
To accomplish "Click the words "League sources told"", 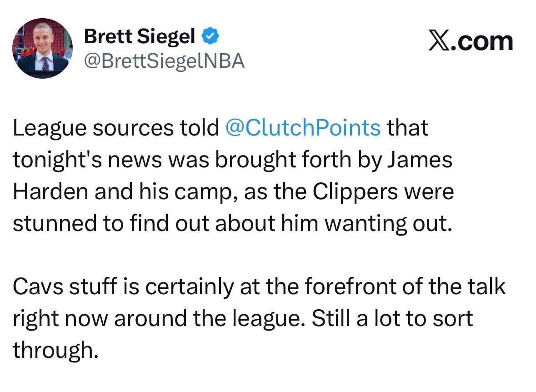I will point(115,128).
